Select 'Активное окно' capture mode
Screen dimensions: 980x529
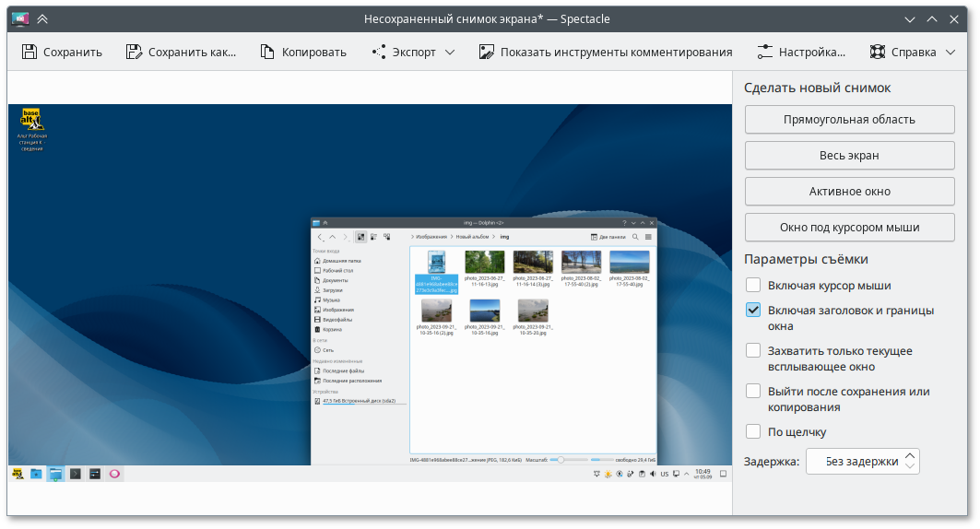[x=849, y=192]
